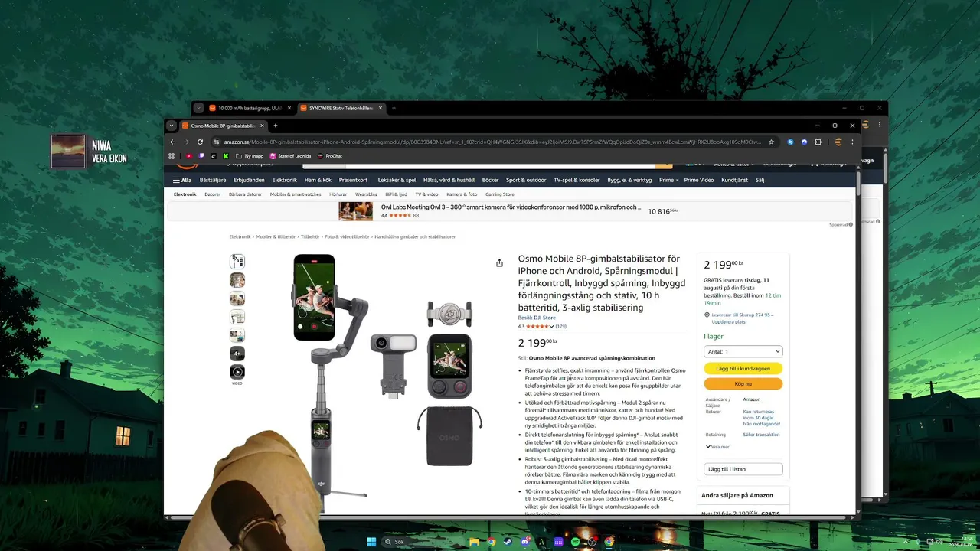980x551 pixels.
Task: Open the Twitch bookmark
Action: pos(201,156)
